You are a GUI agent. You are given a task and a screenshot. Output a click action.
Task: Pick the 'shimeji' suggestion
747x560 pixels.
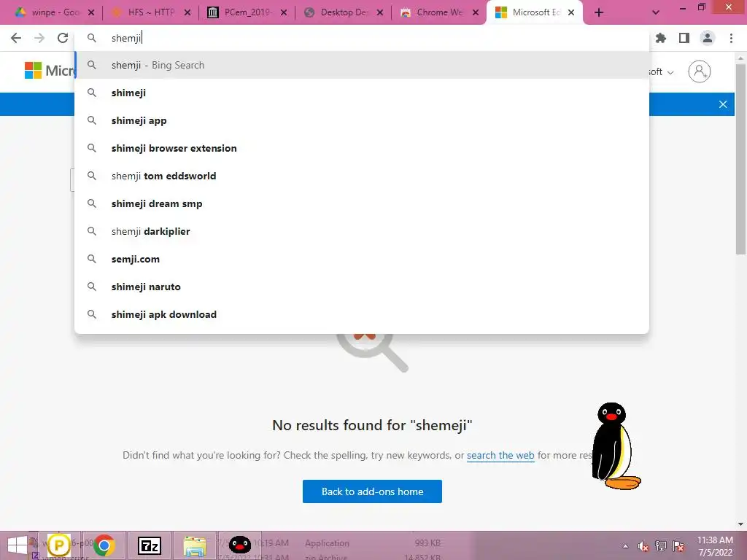point(362,93)
